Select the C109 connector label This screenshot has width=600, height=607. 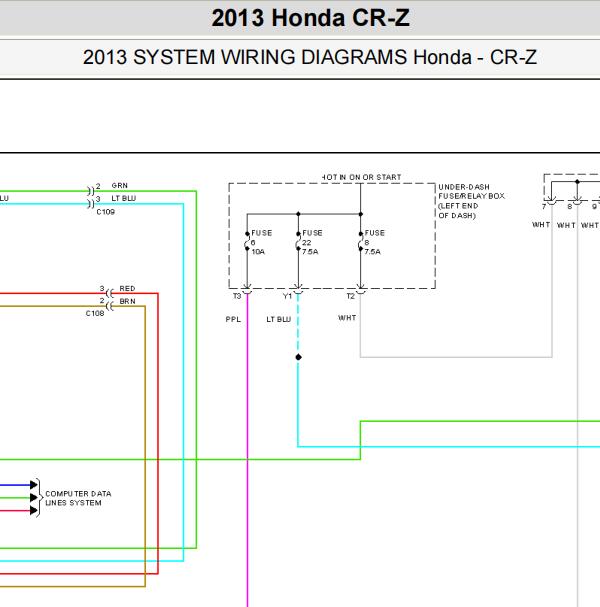106,212
